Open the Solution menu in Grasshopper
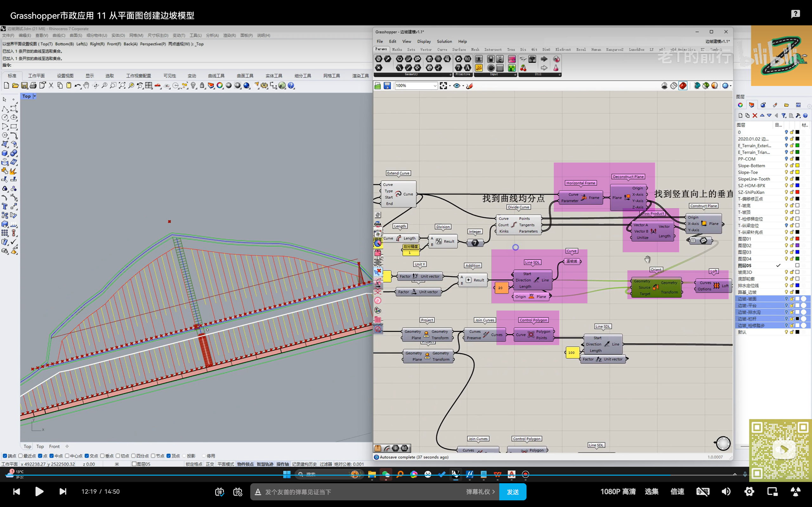 pyautogui.click(x=444, y=41)
